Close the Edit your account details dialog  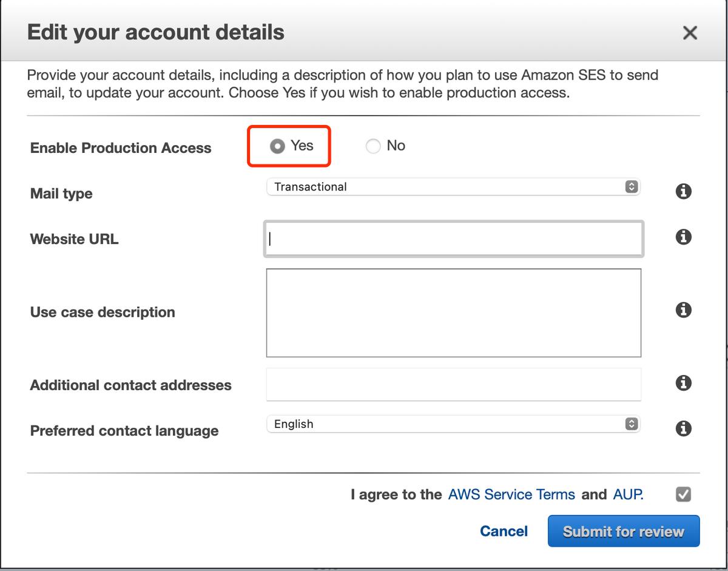coord(690,33)
